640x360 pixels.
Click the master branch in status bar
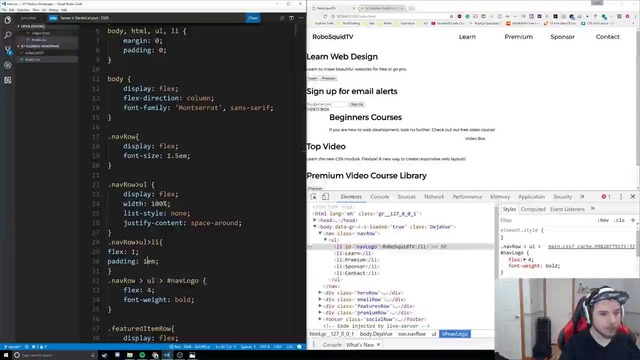[12, 347]
